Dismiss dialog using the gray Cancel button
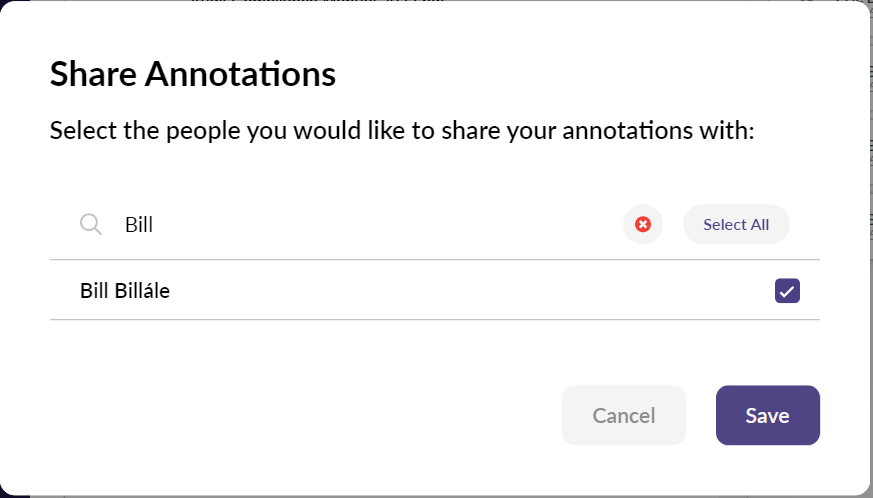Screen dimensions: 873x498 point(624,415)
